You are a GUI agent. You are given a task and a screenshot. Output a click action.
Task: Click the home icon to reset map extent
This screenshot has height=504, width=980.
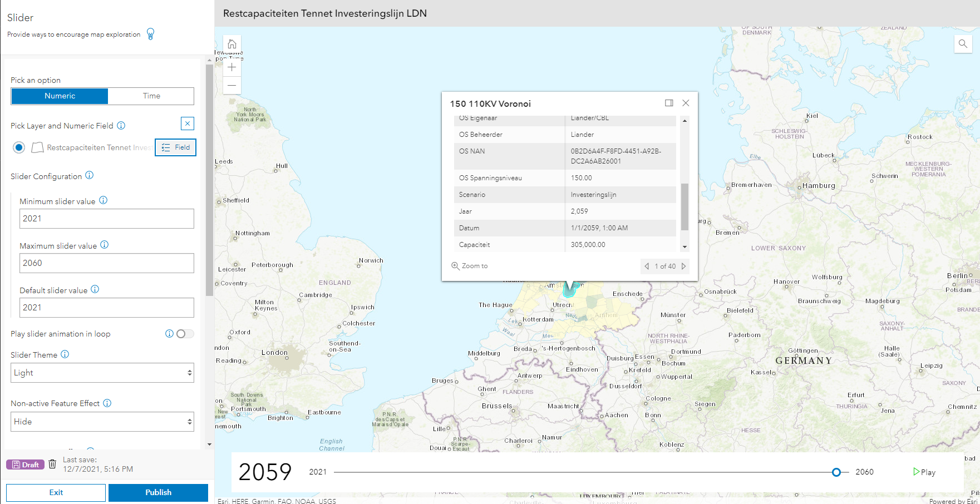tap(232, 44)
